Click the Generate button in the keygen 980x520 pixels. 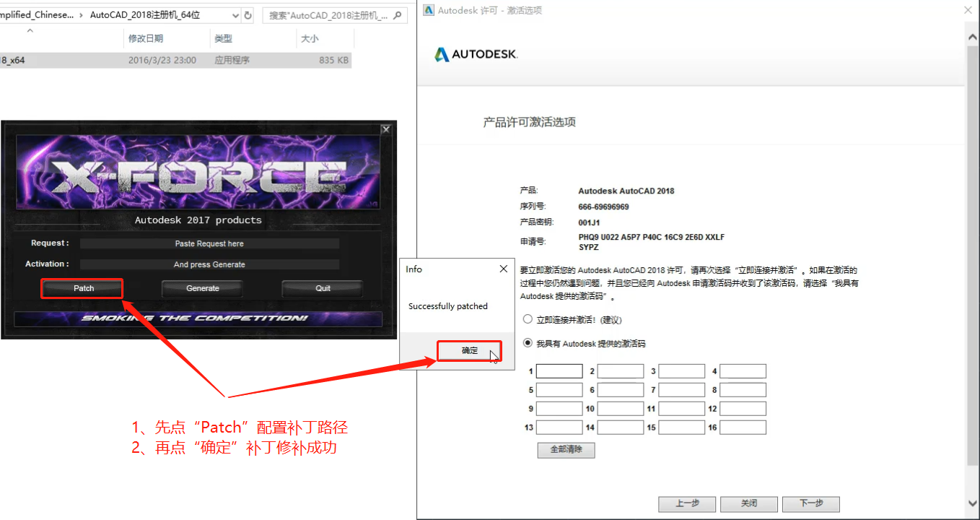pos(202,288)
